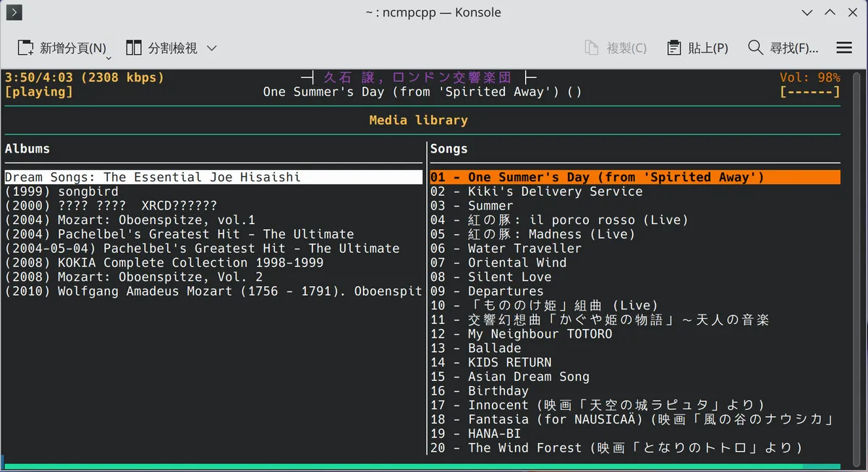Click the 複製(C) text label
This screenshot has width=868, height=472.
click(626, 48)
